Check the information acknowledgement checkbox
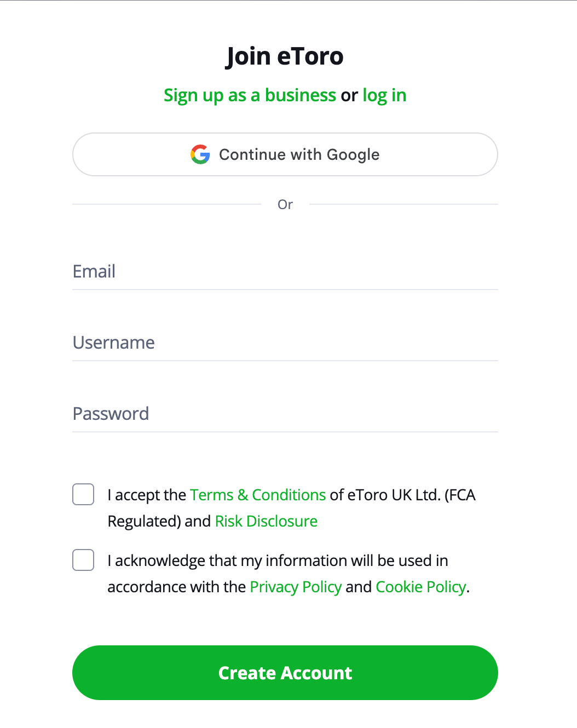This screenshot has height=728, width=577. [x=83, y=560]
